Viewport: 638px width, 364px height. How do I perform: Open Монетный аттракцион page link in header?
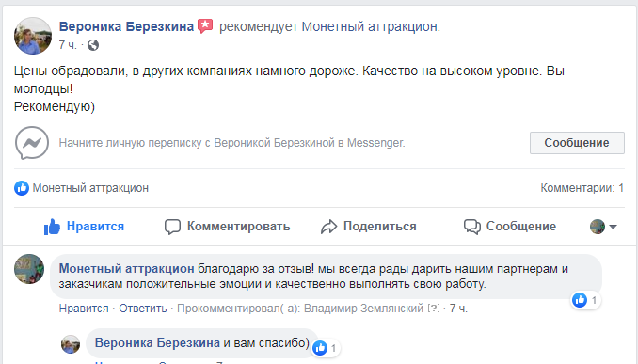point(370,26)
